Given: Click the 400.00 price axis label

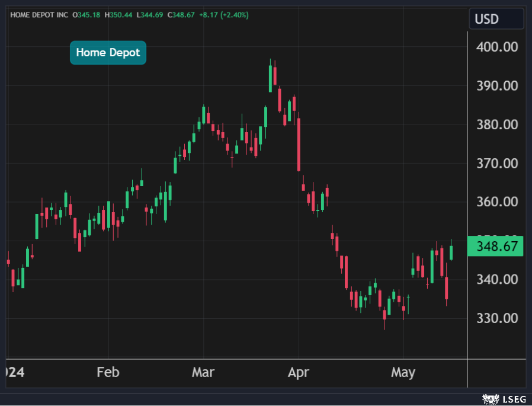Looking at the screenshot, I should coord(497,47).
